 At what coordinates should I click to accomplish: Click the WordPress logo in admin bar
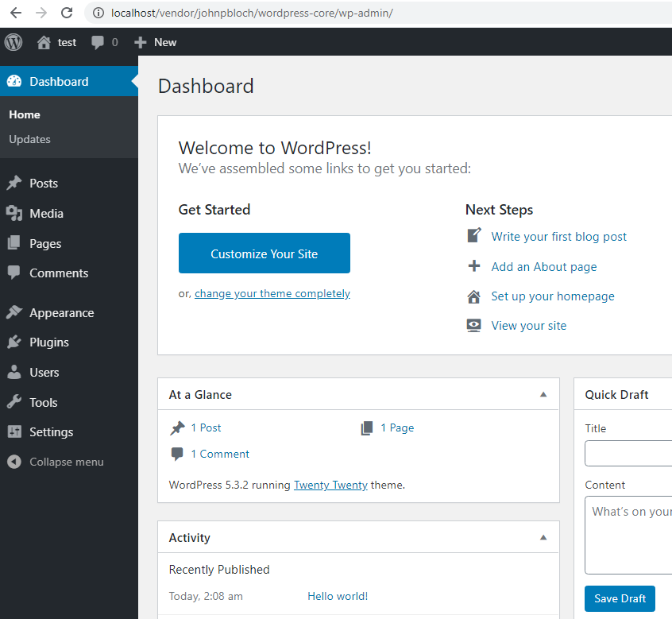click(14, 42)
